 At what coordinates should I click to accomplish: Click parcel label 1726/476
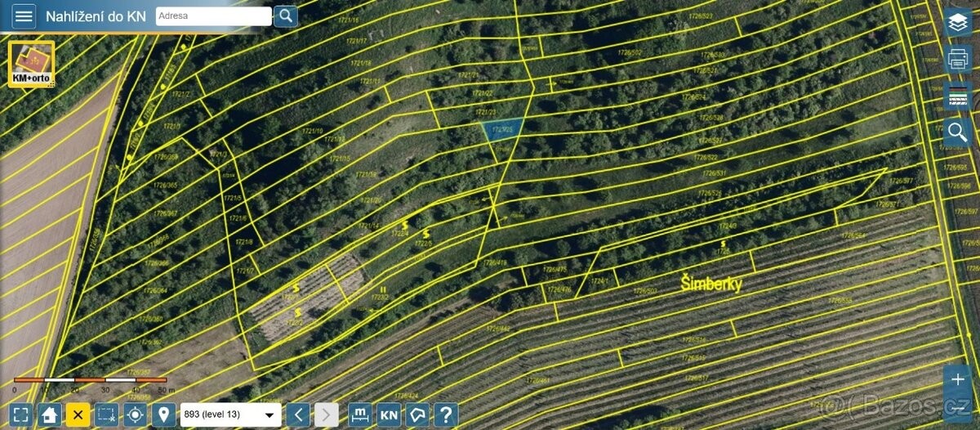pos(559,289)
